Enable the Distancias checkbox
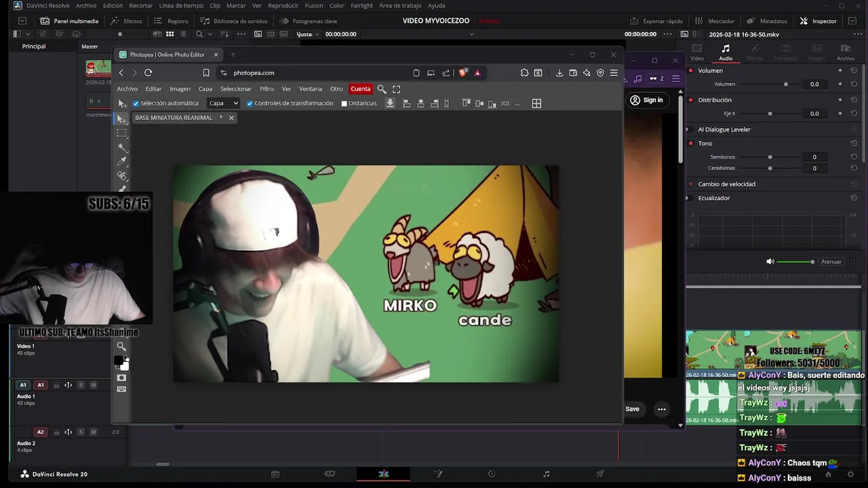 (x=344, y=103)
